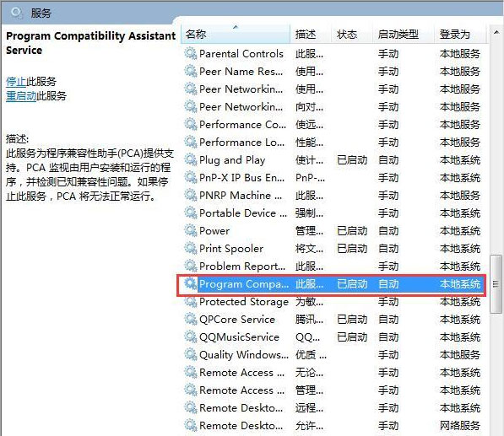Restart the service via the 重启动 link

click(21, 95)
